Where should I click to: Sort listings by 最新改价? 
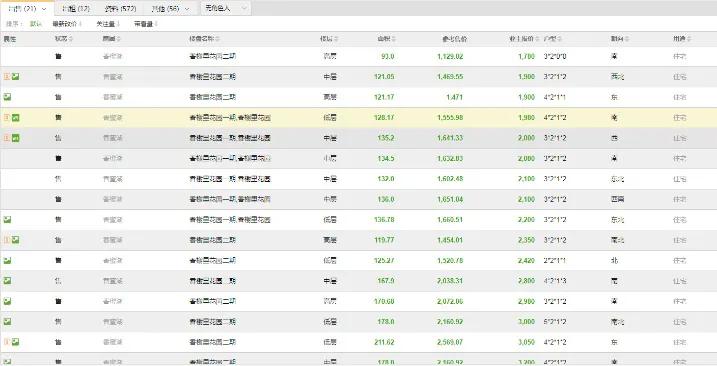67,24
